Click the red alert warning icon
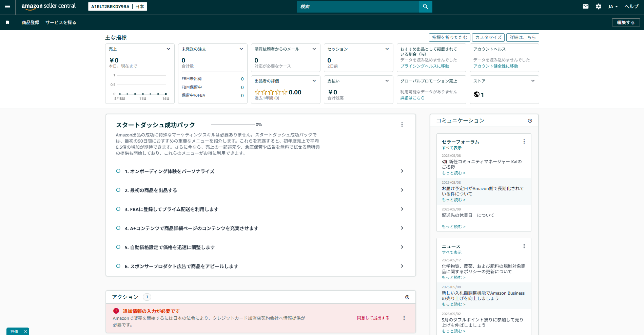Screen dimensions: 644x335 coord(116,311)
